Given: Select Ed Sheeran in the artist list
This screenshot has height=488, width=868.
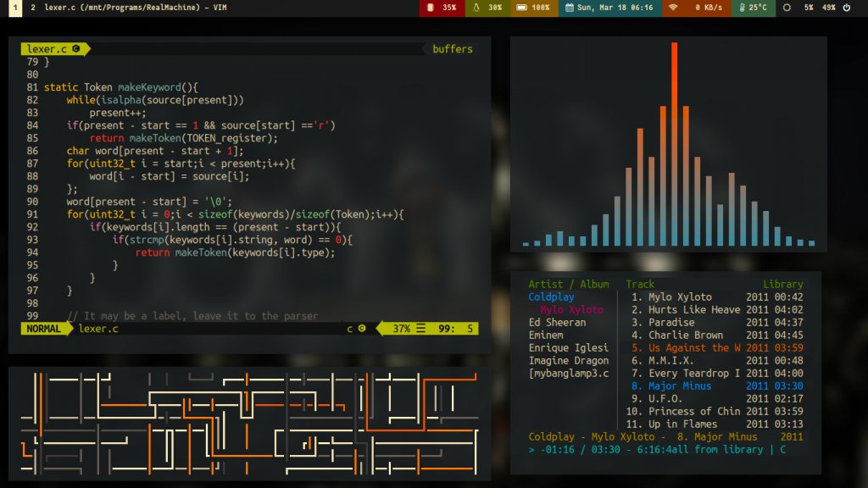Looking at the screenshot, I should 557,323.
